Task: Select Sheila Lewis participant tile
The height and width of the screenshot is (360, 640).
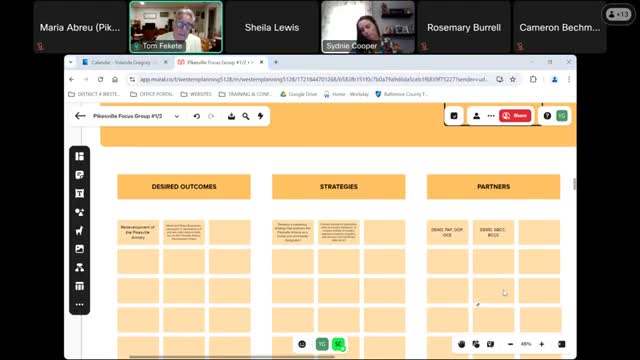Action: click(x=272, y=27)
